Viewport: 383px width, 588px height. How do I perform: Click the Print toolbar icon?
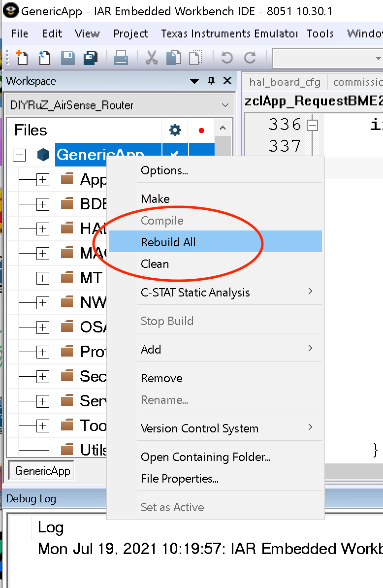pos(121,58)
